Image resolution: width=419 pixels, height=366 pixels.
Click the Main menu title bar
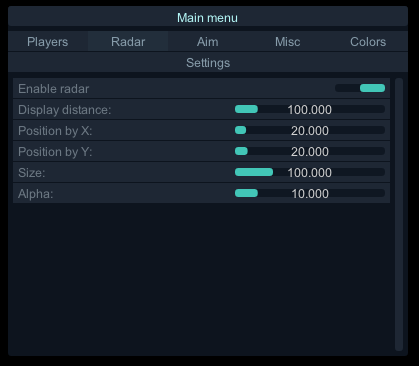pos(208,17)
